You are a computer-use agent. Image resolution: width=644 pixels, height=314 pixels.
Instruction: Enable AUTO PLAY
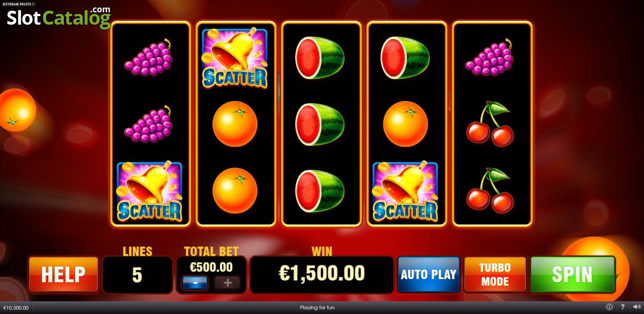pyautogui.click(x=429, y=274)
